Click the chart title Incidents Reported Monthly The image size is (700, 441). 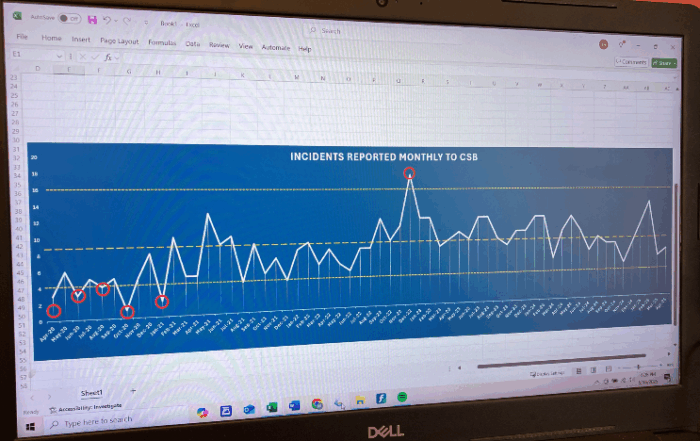pos(383,157)
